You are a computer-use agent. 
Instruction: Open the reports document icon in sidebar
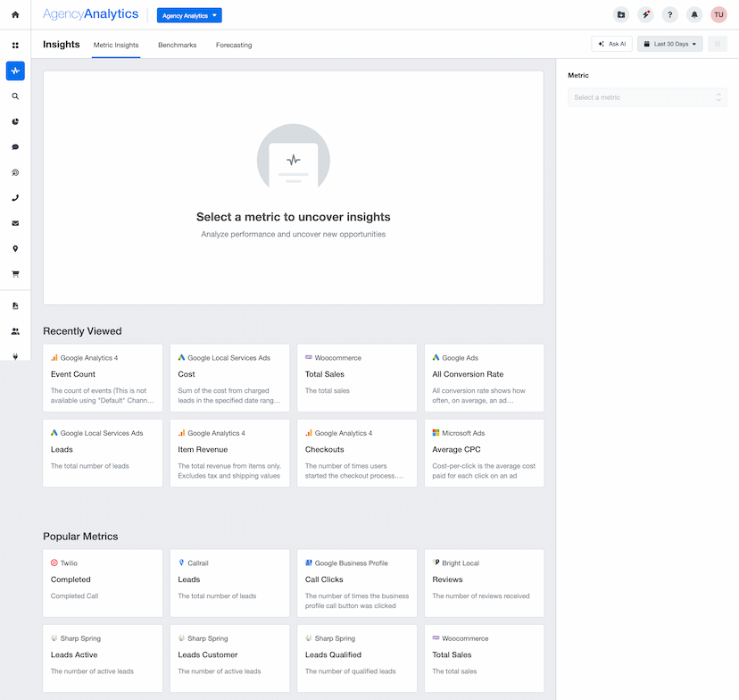pyautogui.click(x=15, y=306)
